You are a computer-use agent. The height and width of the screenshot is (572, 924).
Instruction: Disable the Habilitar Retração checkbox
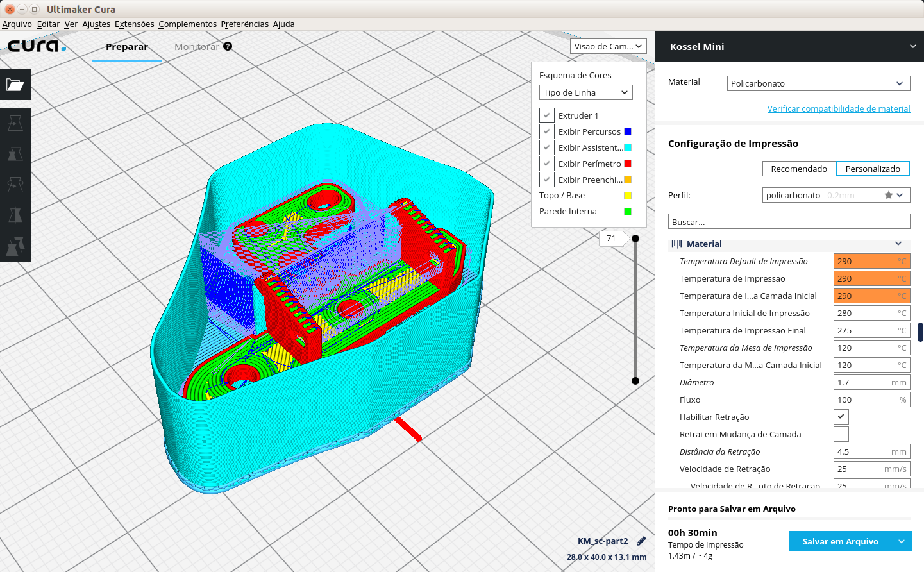(841, 417)
